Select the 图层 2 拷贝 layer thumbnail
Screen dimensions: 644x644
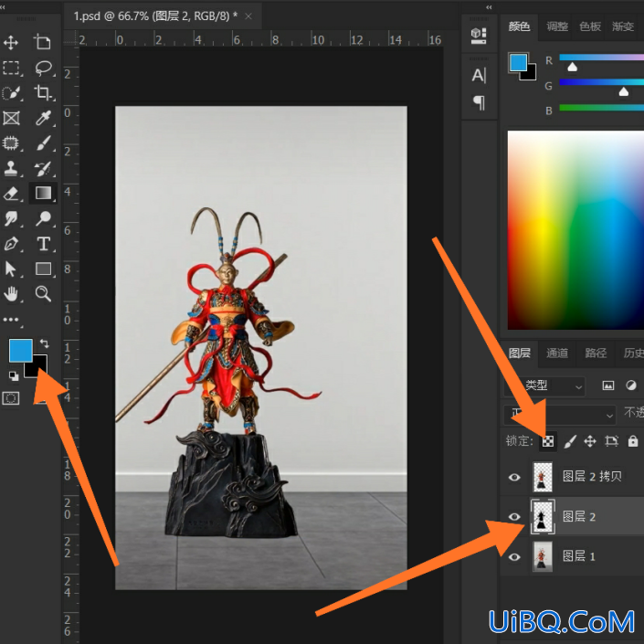pyautogui.click(x=543, y=477)
